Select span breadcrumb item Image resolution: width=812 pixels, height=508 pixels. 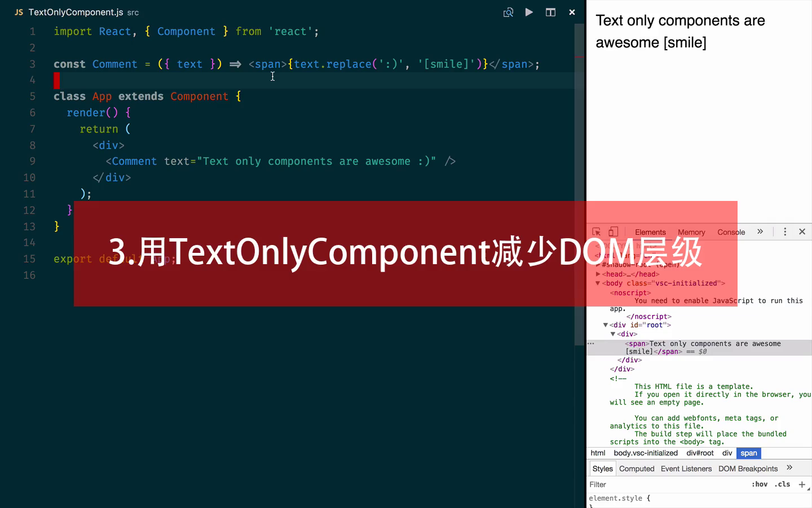pos(749,453)
